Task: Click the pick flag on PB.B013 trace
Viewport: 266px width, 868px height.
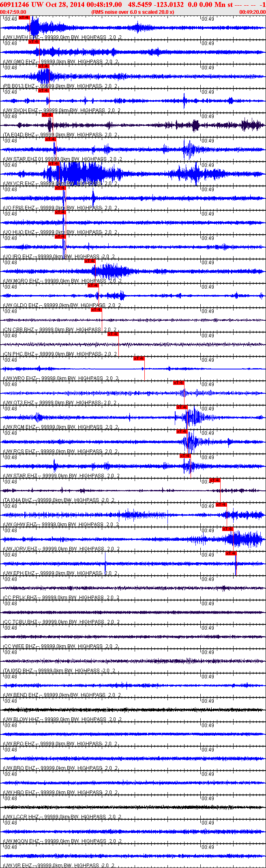Action: coord(44,66)
